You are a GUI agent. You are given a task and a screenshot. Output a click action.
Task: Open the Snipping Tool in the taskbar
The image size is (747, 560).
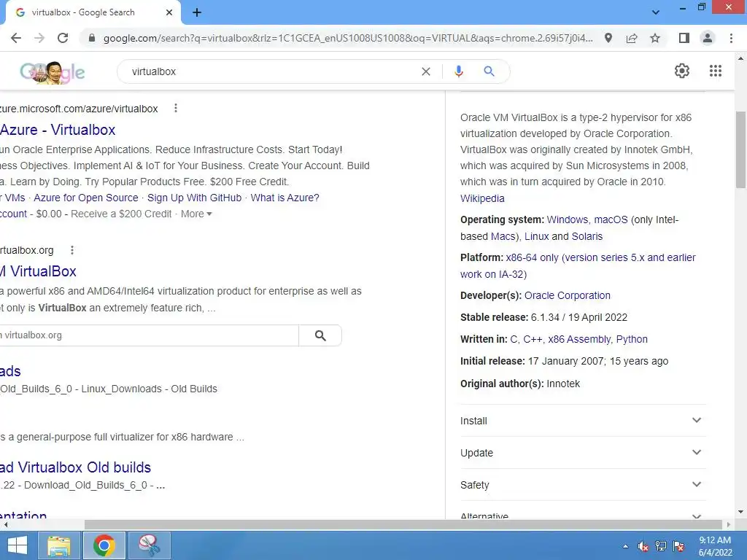(x=149, y=545)
